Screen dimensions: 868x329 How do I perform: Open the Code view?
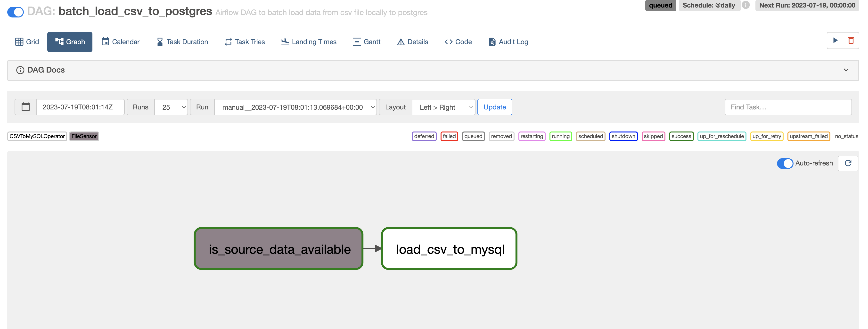point(458,42)
